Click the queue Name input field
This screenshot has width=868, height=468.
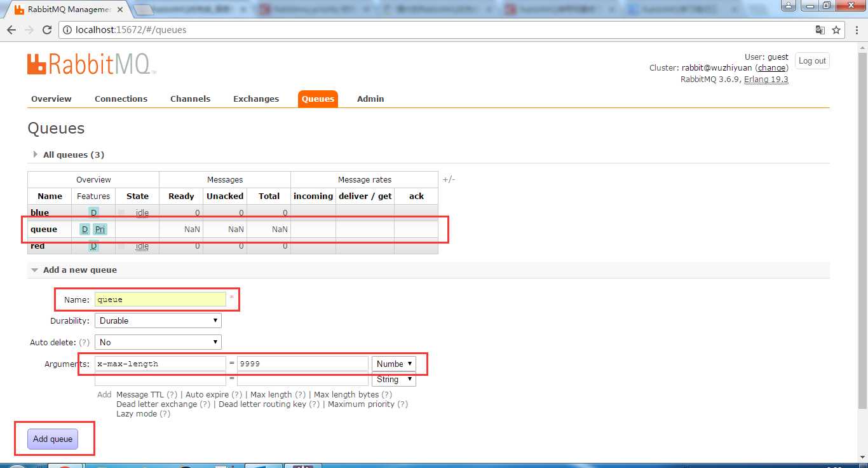click(x=160, y=299)
